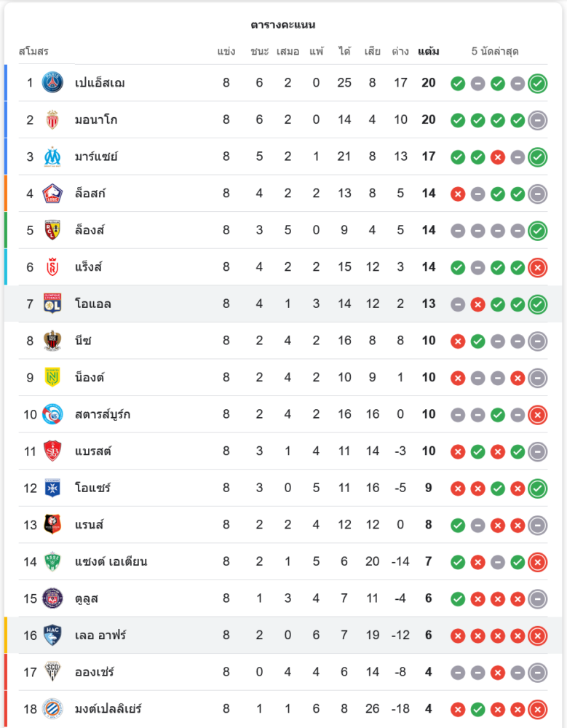Open the สตารส์บูร์ก team link

tap(103, 414)
